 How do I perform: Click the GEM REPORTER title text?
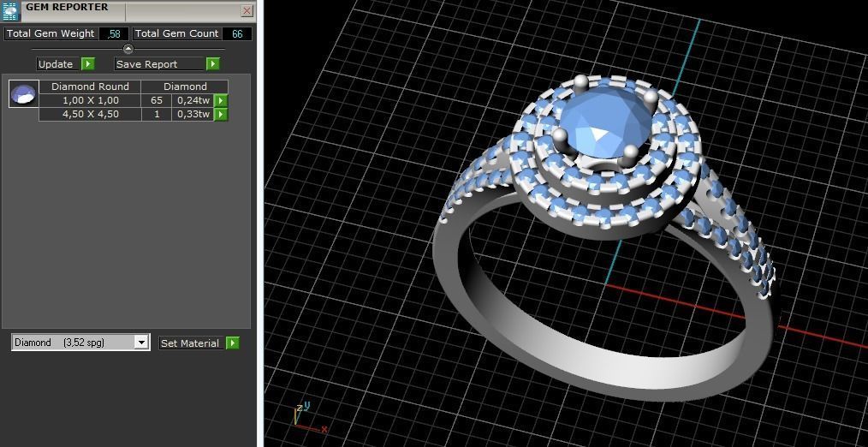coord(67,7)
